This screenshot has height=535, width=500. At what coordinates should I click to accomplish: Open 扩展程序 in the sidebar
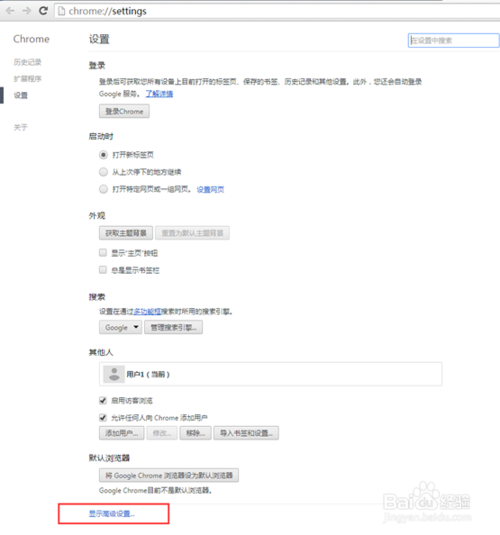pyautogui.click(x=28, y=79)
